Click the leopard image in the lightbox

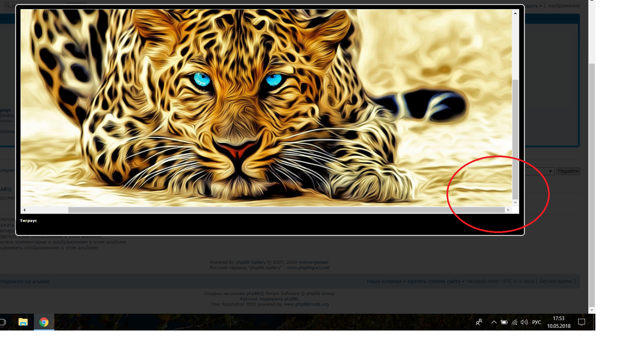266,108
